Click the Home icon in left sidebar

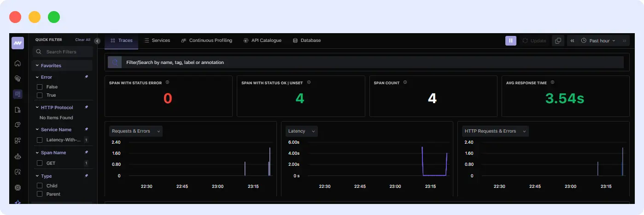click(18, 63)
